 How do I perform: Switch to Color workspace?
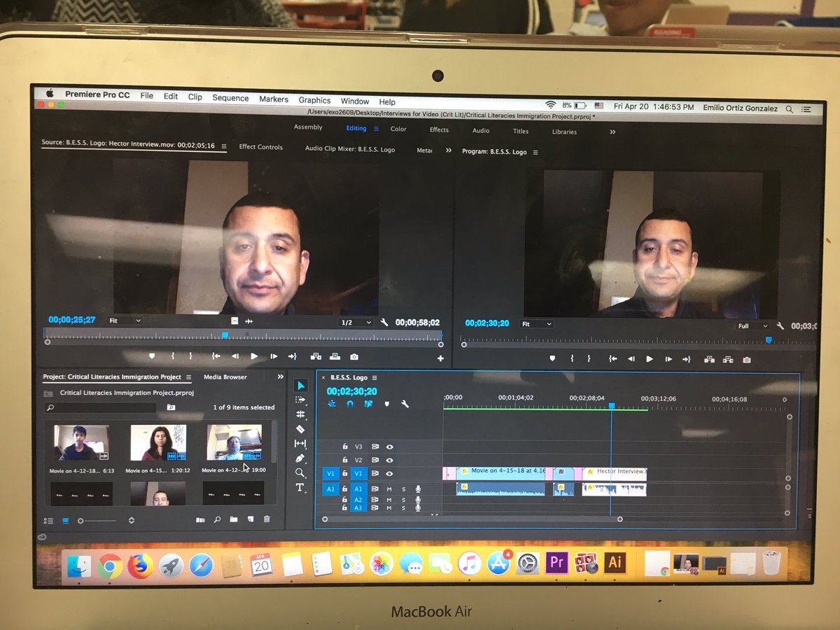coord(398,129)
